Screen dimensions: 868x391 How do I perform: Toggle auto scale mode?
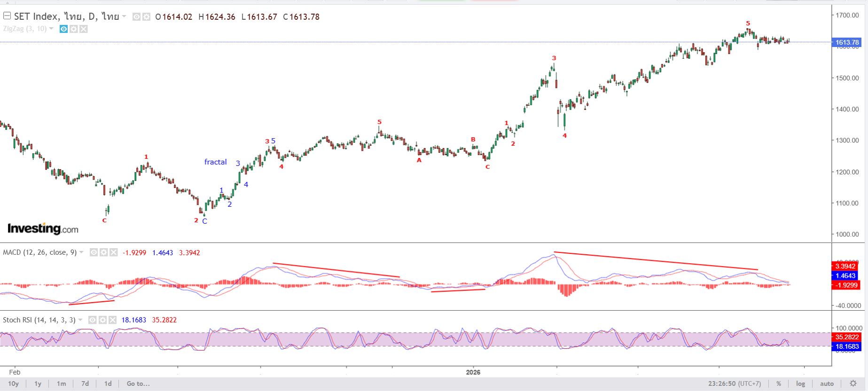point(827,383)
